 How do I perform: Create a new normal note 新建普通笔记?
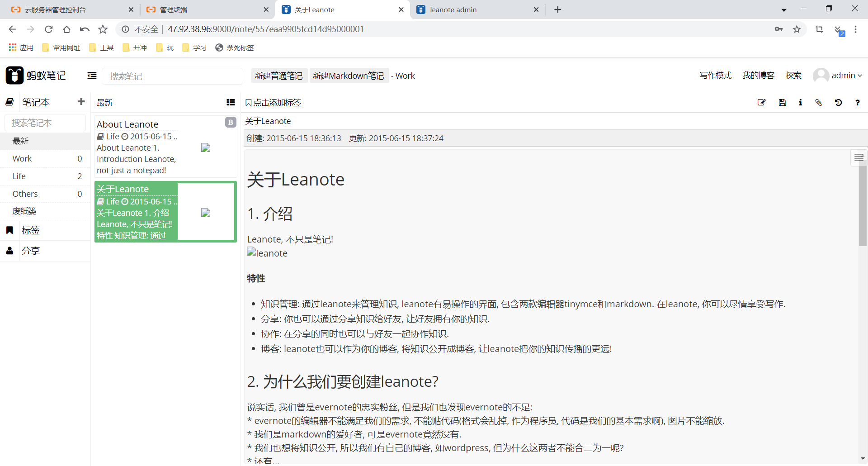click(x=278, y=76)
